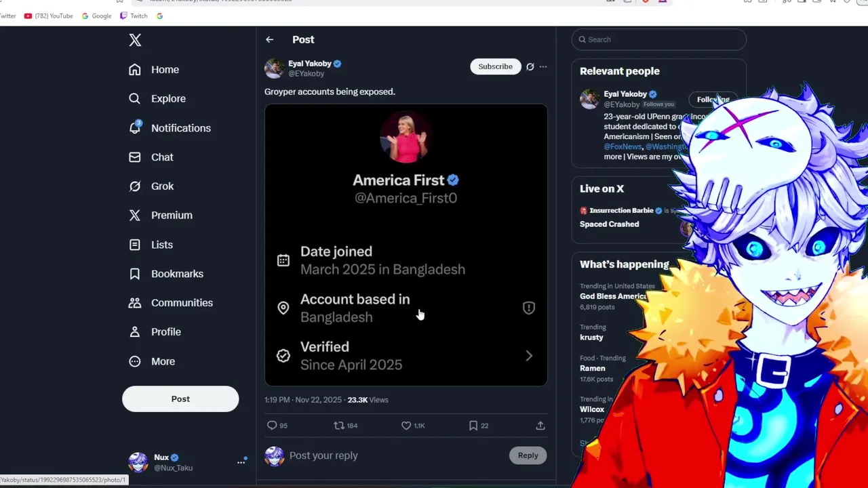Click the search magnifier icon
The image size is (868, 488).
pos(582,39)
